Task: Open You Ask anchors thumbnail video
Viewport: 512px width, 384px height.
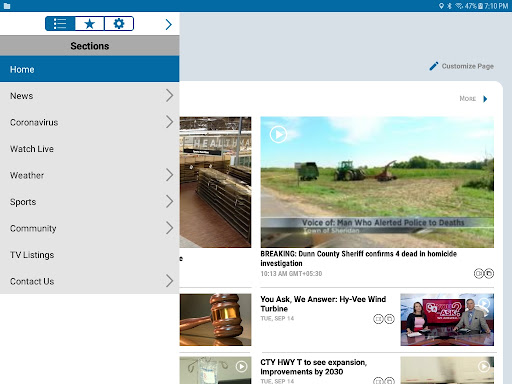Action: (x=447, y=320)
